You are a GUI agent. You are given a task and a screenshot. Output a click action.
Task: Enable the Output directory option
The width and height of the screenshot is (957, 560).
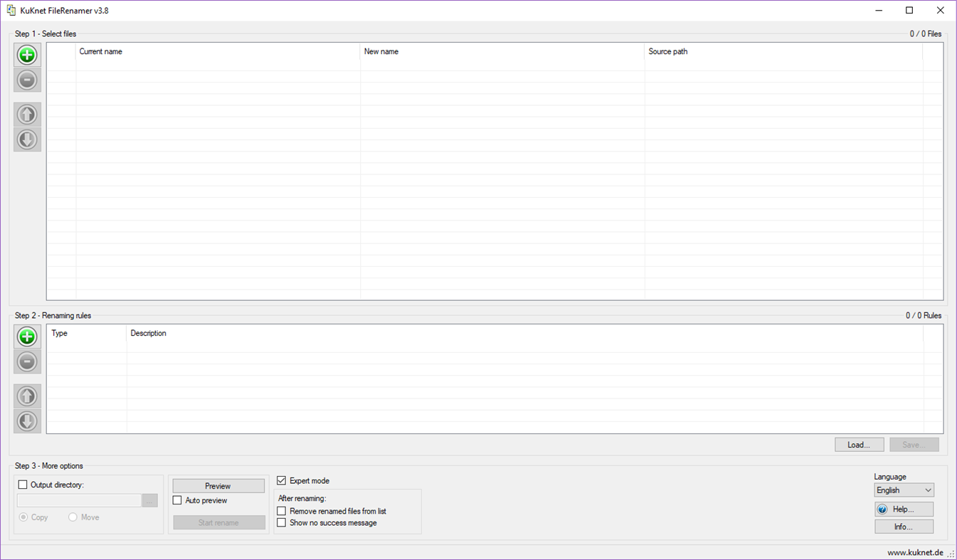(22, 484)
